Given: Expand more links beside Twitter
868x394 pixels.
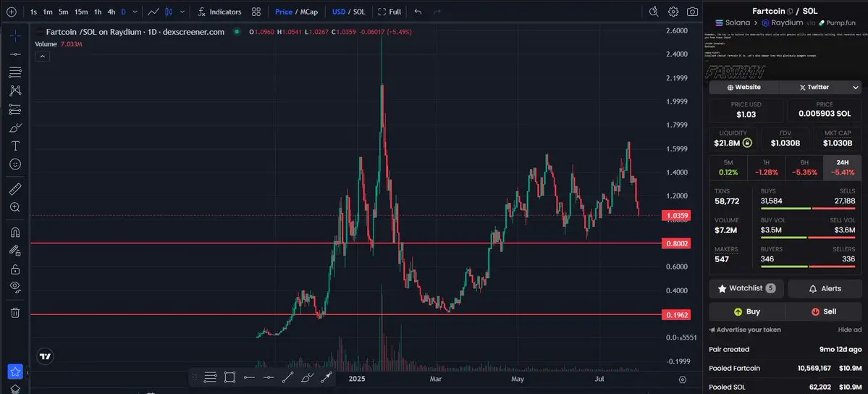Looking at the screenshot, I should pos(856,87).
